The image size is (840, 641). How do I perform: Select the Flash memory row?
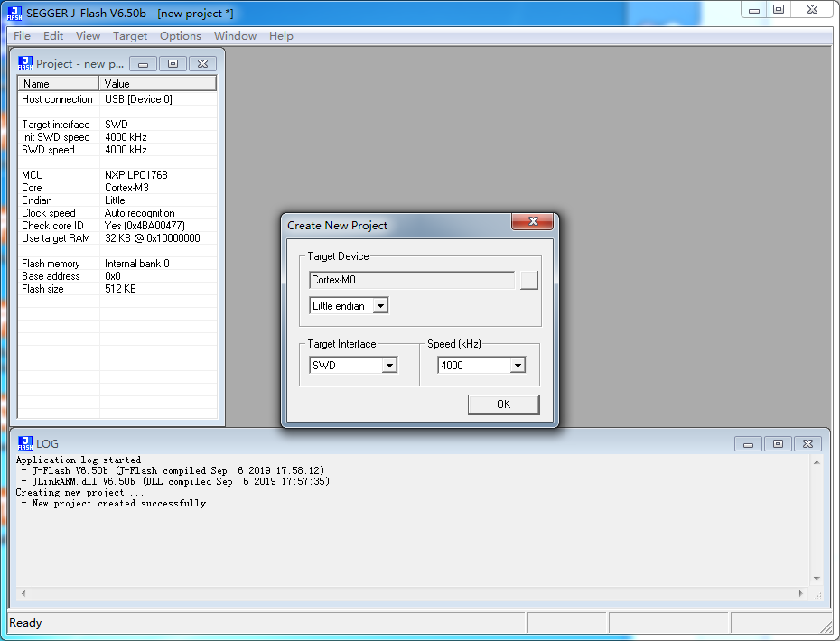[117, 264]
